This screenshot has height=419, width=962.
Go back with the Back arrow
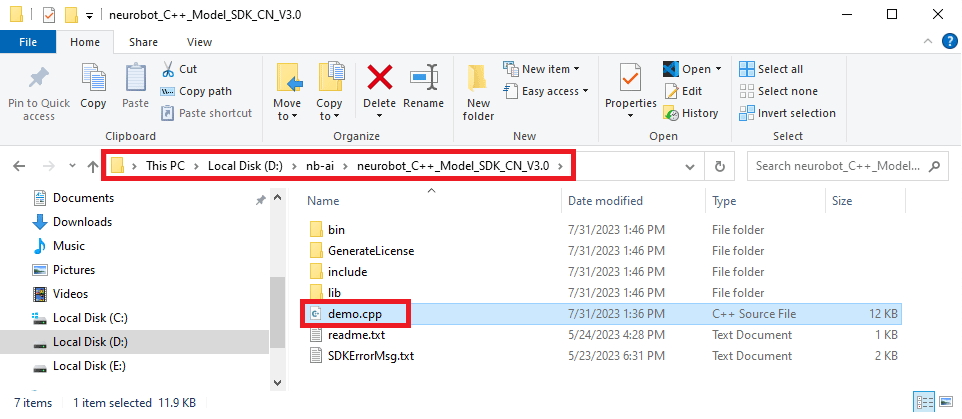19,166
